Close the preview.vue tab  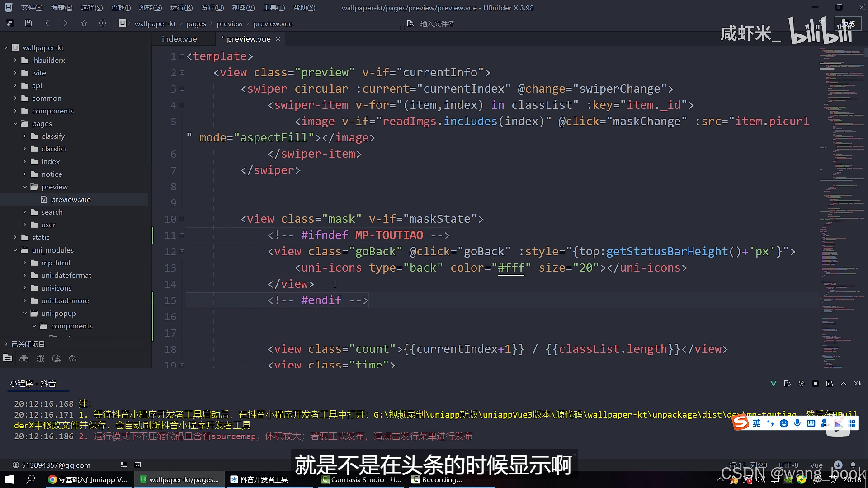(278, 39)
